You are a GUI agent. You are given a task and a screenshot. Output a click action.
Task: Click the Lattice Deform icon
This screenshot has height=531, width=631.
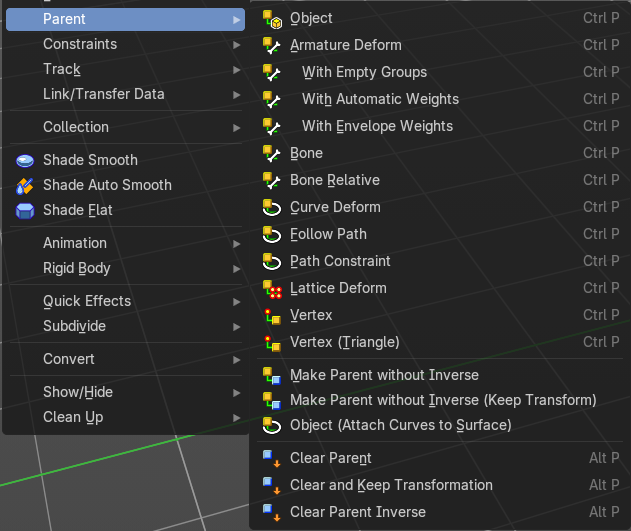tap(272, 289)
